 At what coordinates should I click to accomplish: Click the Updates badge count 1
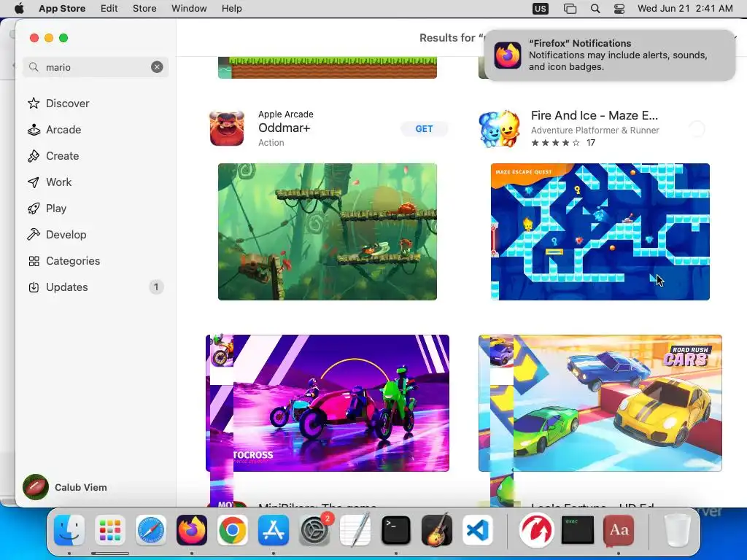156,287
